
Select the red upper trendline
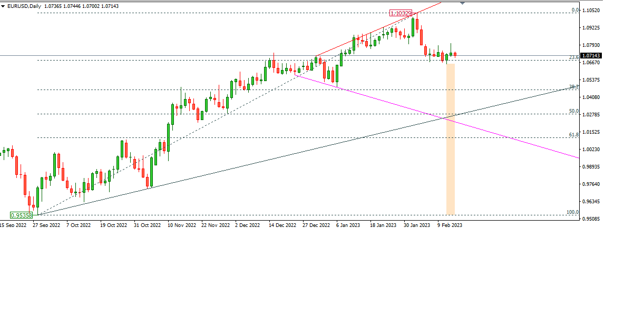(x=379, y=30)
